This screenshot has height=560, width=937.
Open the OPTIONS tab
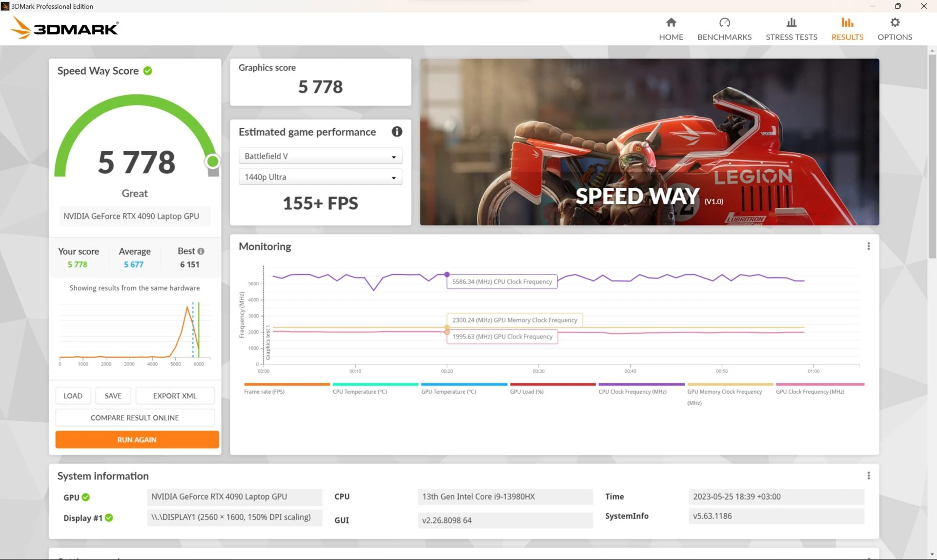(x=895, y=29)
